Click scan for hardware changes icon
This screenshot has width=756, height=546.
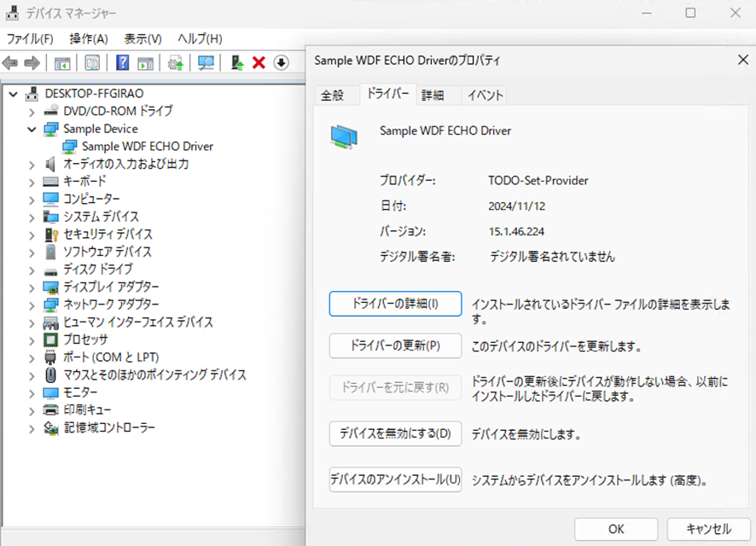[205, 62]
